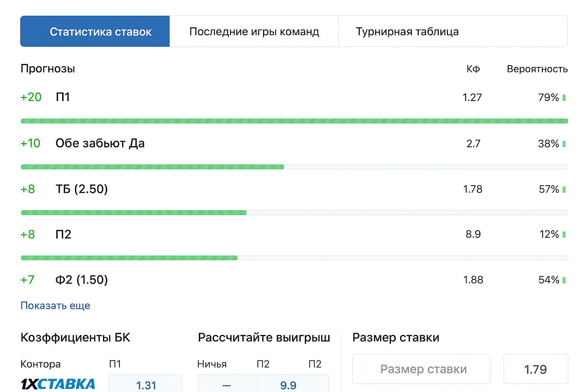588x392 pixels.
Task: Select the ТБ (2.50) prediction row
Action: [82, 189]
